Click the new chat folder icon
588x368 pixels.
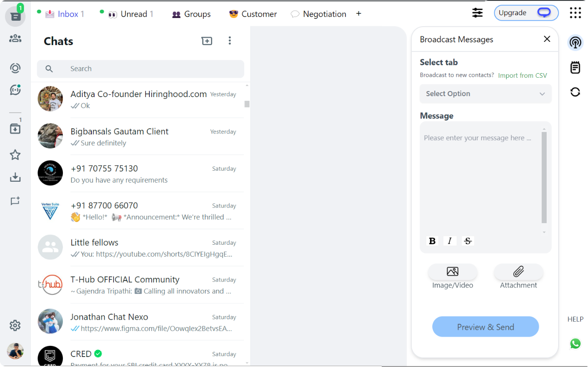click(207, 41)
